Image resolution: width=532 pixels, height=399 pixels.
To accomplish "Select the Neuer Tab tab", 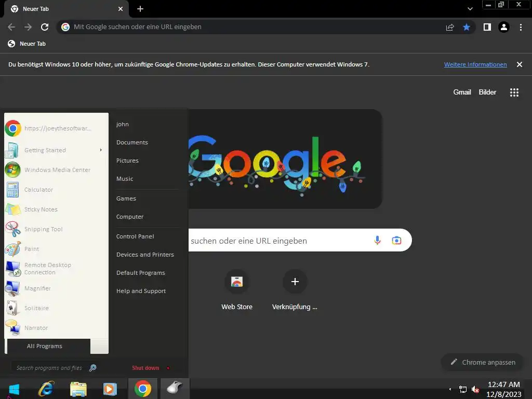I will (x=66, y=9).
